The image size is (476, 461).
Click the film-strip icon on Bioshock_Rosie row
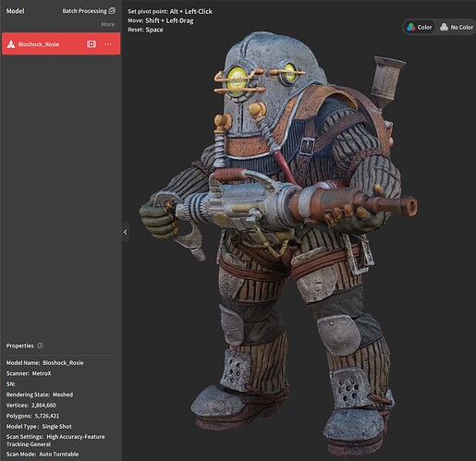tap(92, 44)
